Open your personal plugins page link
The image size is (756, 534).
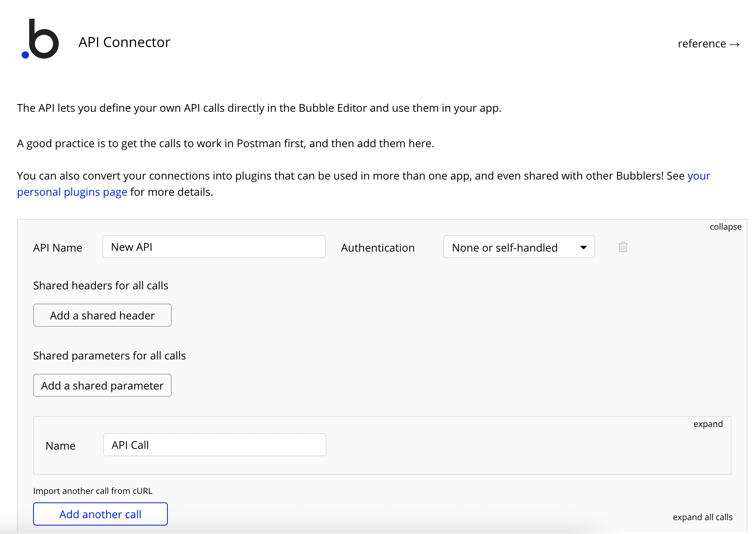[x=72, y=192]
